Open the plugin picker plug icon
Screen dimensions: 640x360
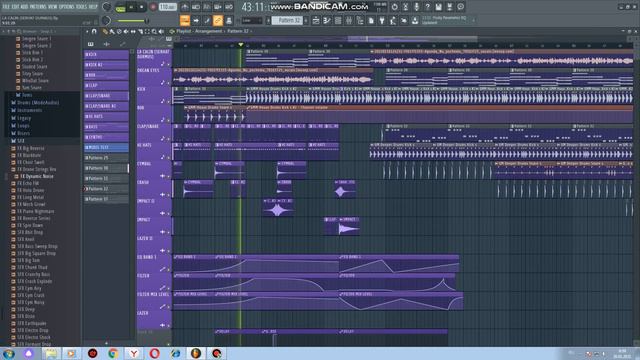pos(382,20)
